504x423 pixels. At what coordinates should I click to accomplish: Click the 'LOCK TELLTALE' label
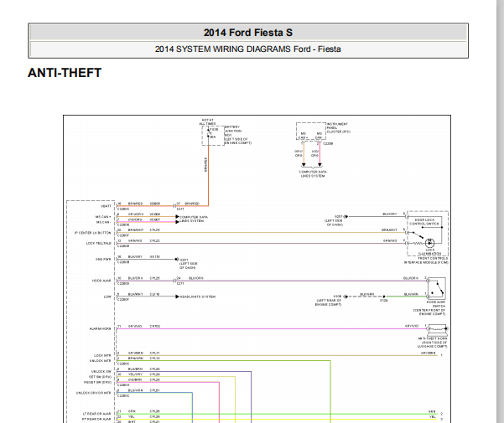98,243
